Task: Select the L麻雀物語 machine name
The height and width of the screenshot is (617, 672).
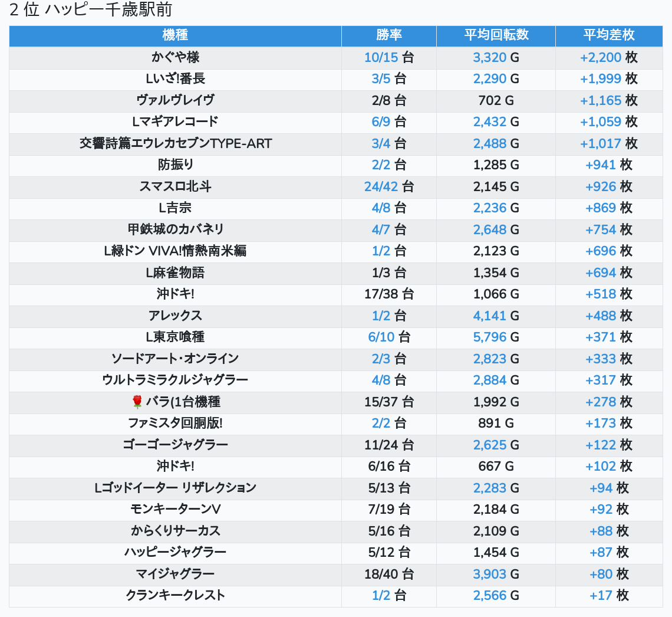Action: pos(175,273)
